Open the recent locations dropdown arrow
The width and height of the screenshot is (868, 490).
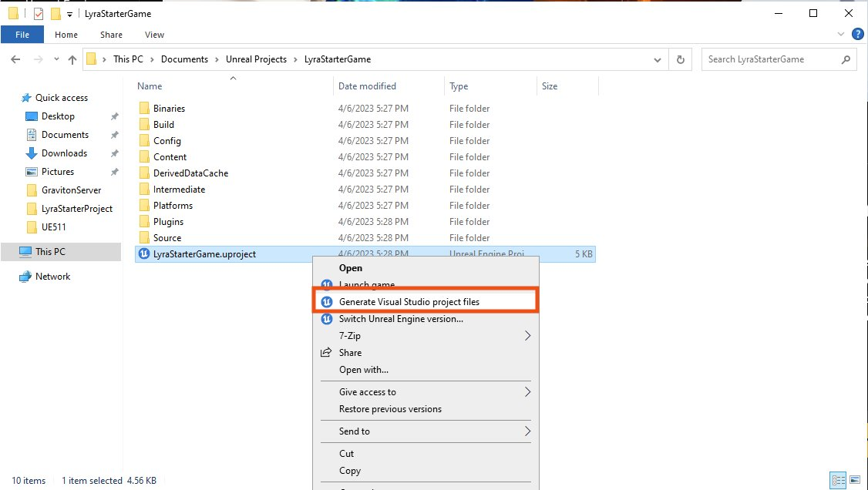(x=56, y=59)
